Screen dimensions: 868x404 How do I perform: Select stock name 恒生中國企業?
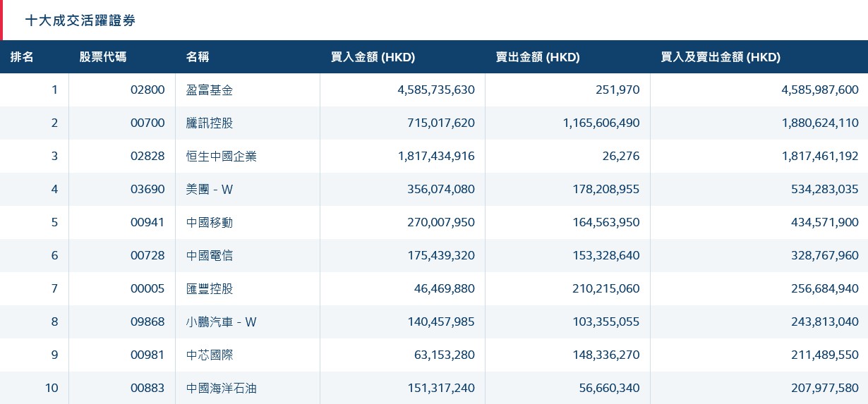[222, 156]
